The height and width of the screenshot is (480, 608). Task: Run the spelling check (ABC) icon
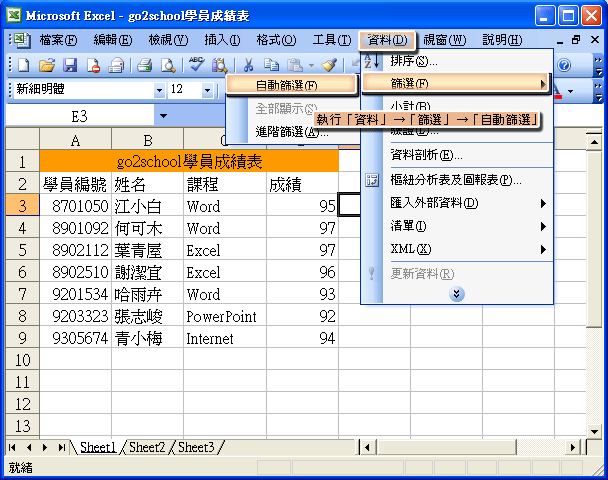pos(196,65)
